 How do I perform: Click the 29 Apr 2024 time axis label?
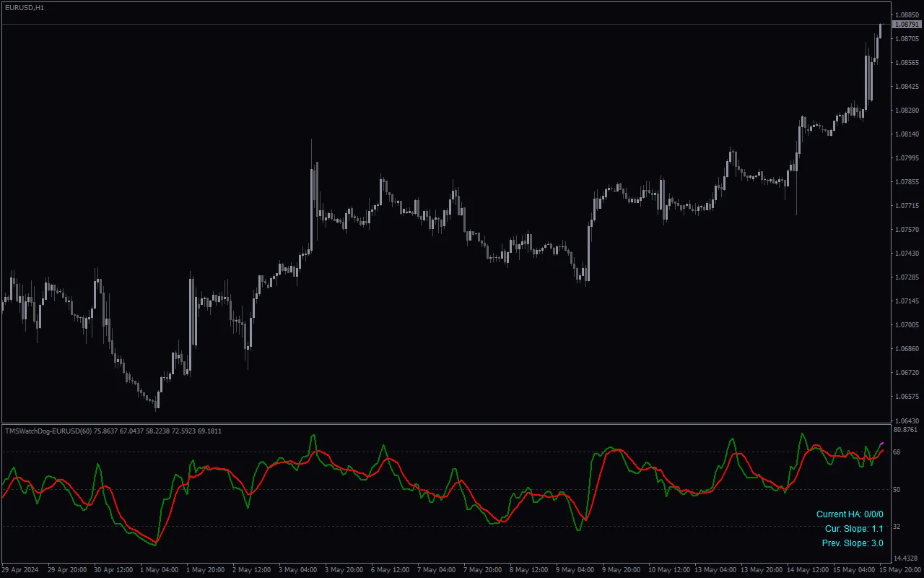tap(19, 570)
